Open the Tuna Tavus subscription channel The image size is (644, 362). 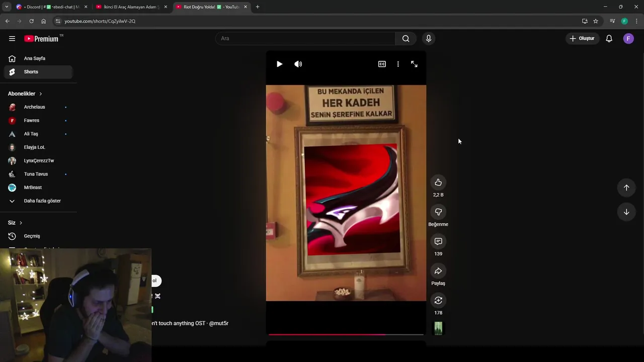38,174
